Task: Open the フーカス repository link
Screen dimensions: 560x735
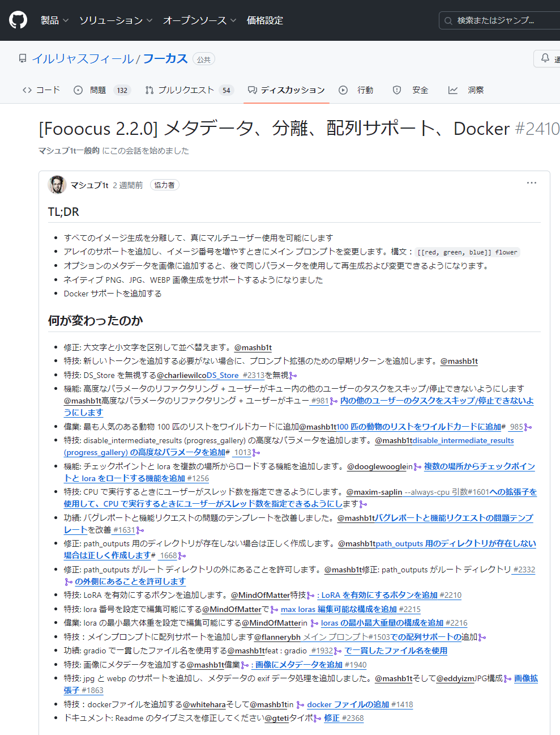Action: (x=165, y=59)
